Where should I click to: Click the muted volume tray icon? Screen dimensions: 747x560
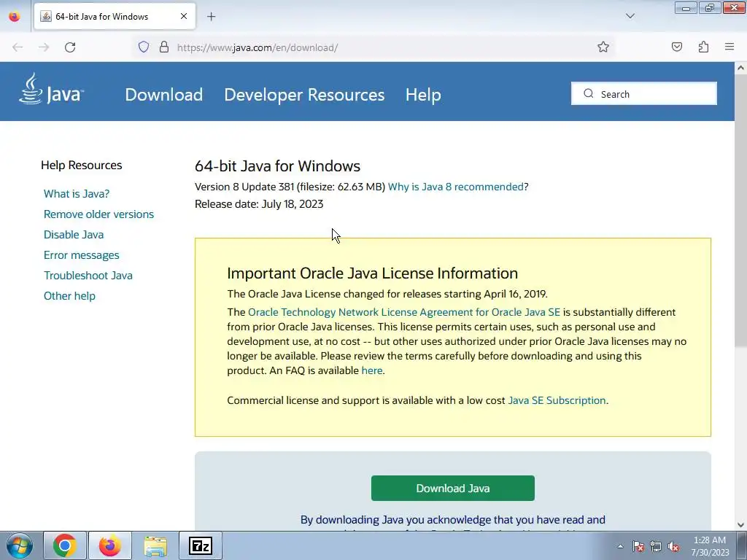pos(673,546)
